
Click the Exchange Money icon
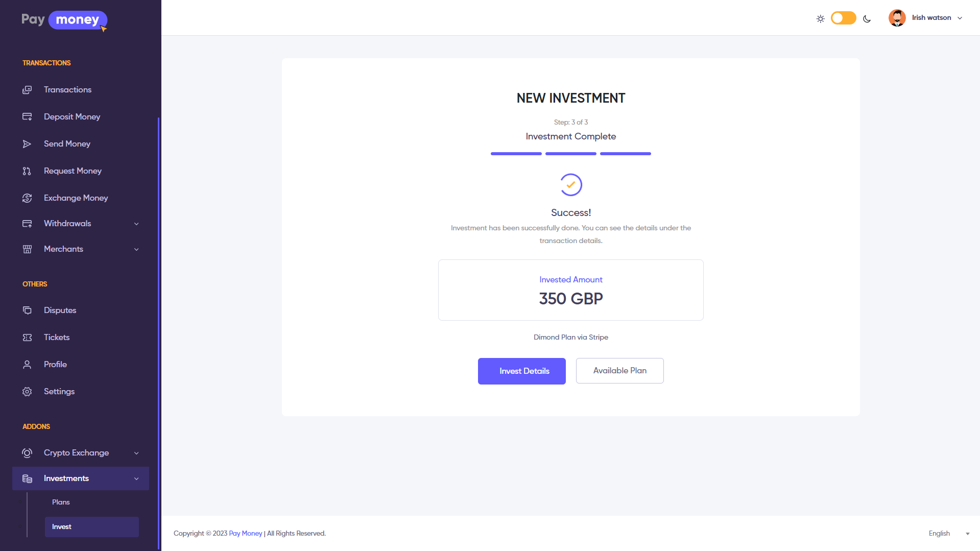click(x=27, y=198)
